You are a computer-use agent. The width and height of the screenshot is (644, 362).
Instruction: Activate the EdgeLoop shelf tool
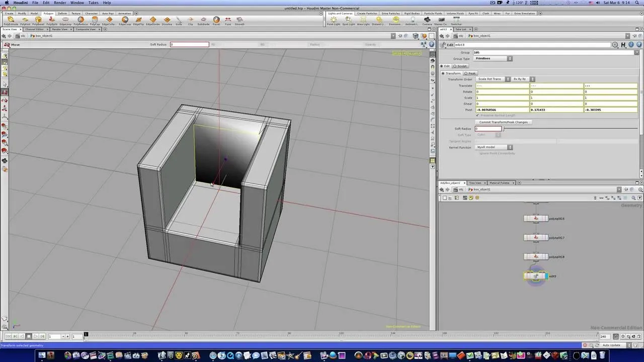(65, 21)
